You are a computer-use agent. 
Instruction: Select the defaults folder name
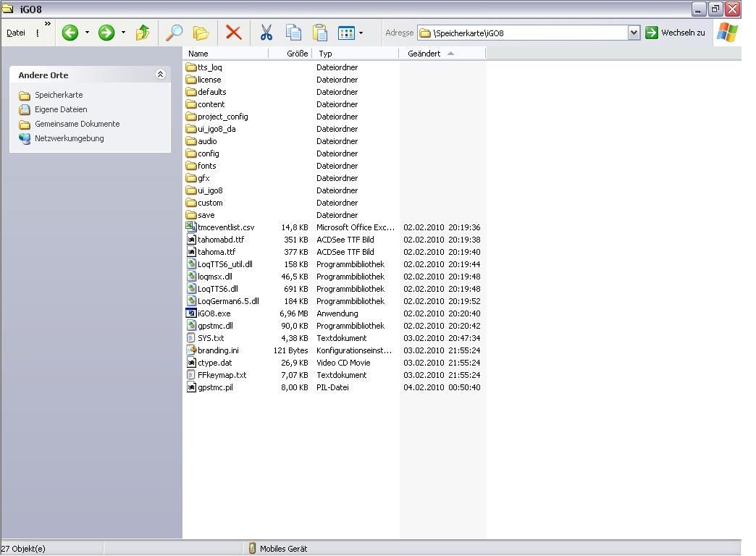(x=211, y=92)
